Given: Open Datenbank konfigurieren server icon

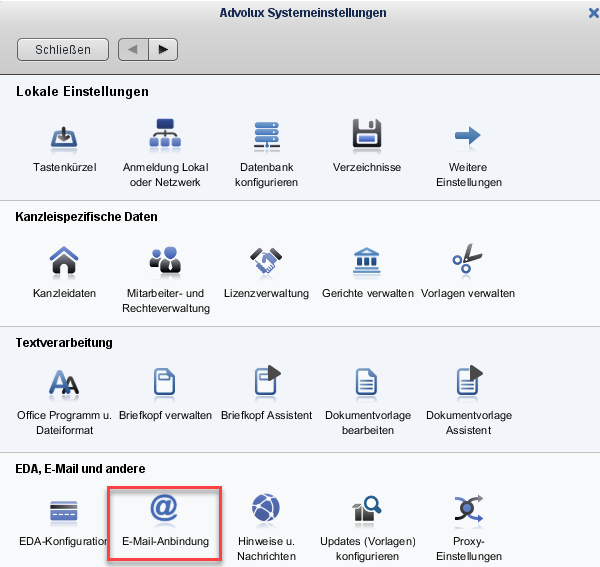Looking at the screenshot, I should [267, 134].
